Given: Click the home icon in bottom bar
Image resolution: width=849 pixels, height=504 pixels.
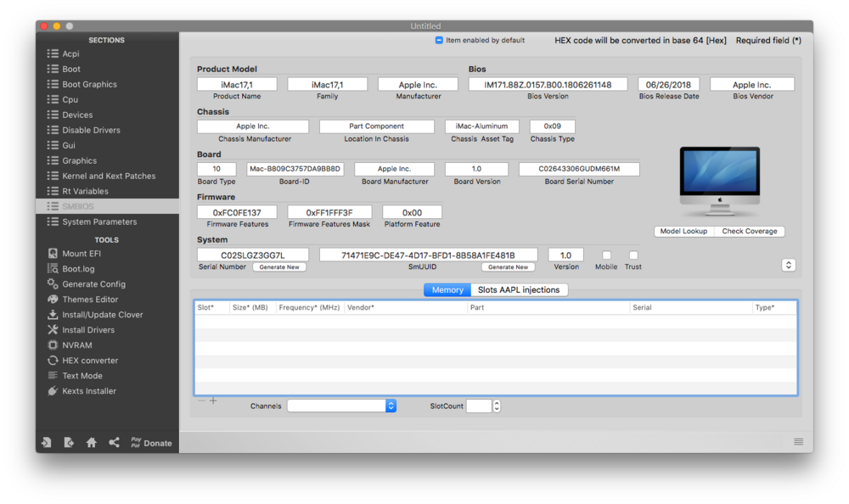Looking at the screenshot, I should click(x=91, y=443).
